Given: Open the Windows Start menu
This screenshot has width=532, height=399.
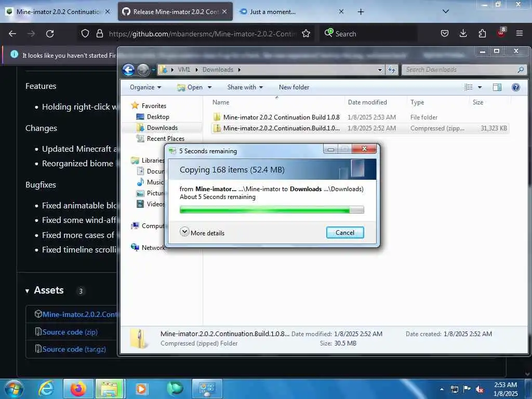Looking at the screenshot, I should (x=13, y=389).
